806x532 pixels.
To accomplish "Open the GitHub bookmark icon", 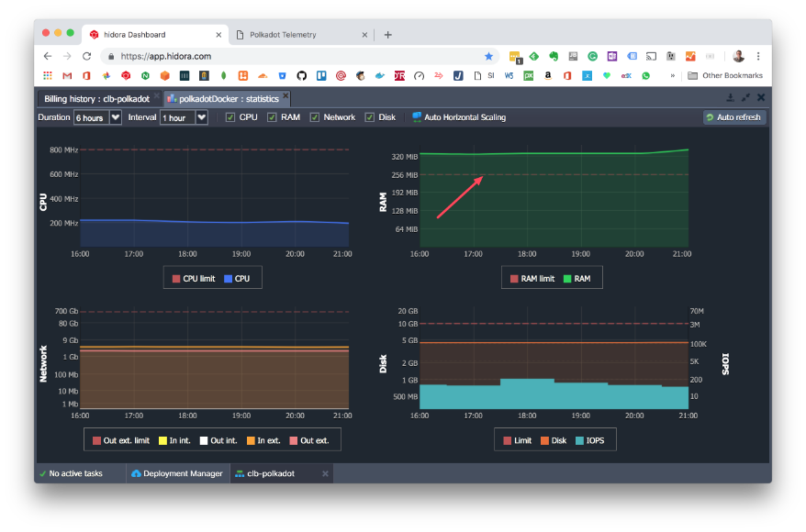I will 302,76.
